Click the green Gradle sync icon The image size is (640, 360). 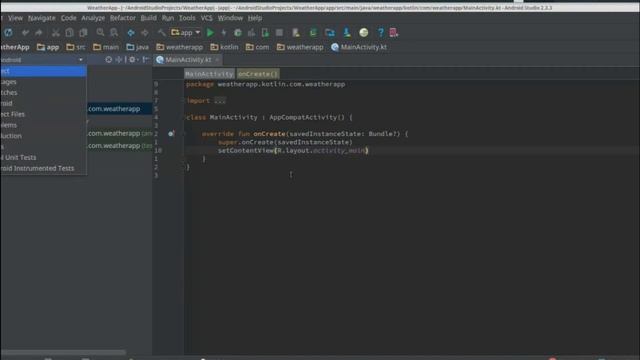pyautogui.click(x=313, y=33)
